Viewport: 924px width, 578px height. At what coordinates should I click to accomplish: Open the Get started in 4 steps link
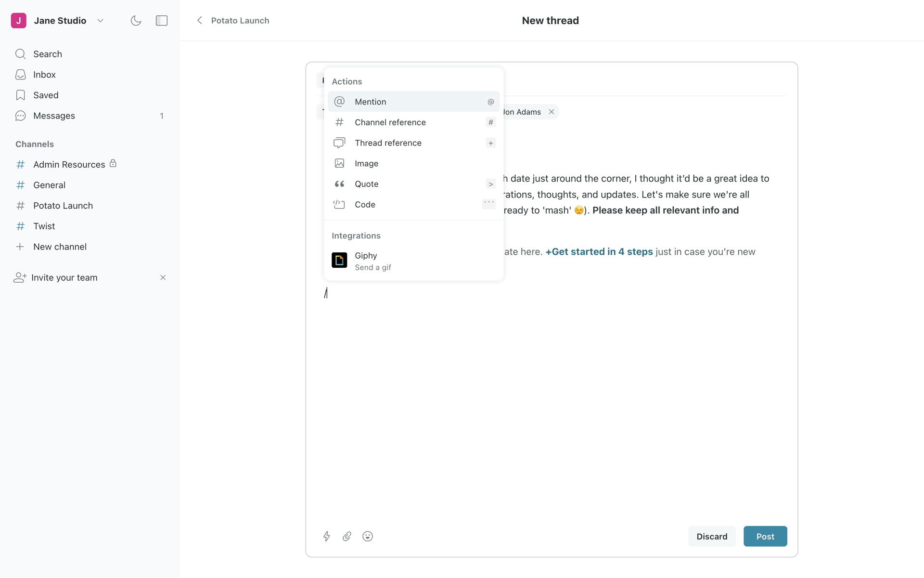pyautogui.click(x=599, y=252)
